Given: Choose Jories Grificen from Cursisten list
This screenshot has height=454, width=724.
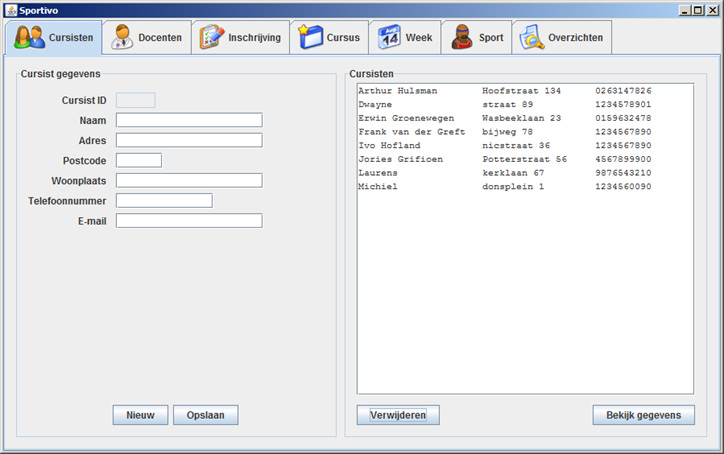Looking at the screenshot, I should (400, 159).
